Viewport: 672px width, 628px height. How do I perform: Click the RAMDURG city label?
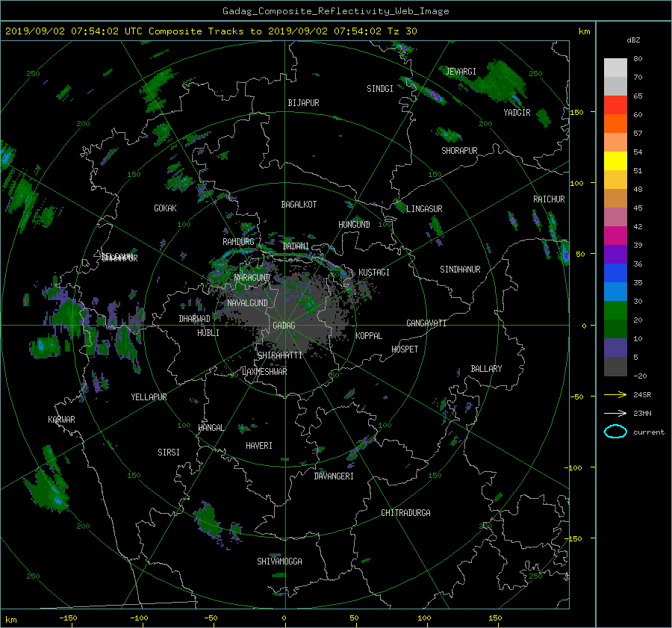tap(238, 242)
